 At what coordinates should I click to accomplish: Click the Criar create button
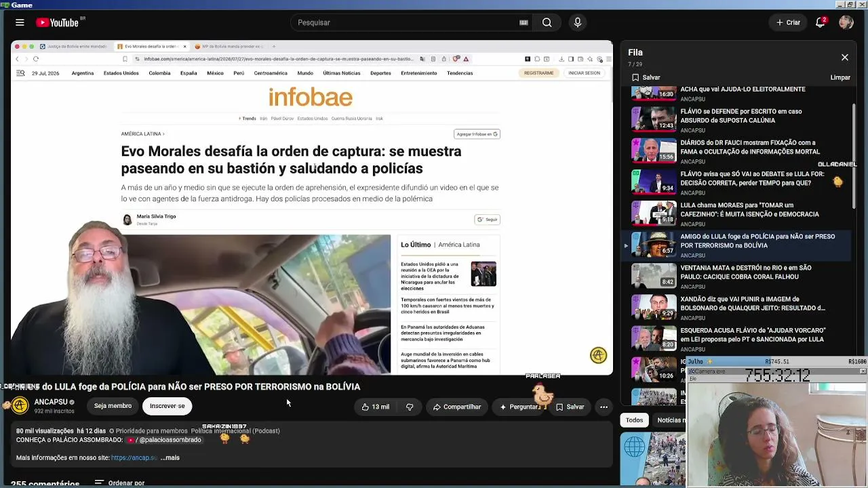tap(788, 22)
